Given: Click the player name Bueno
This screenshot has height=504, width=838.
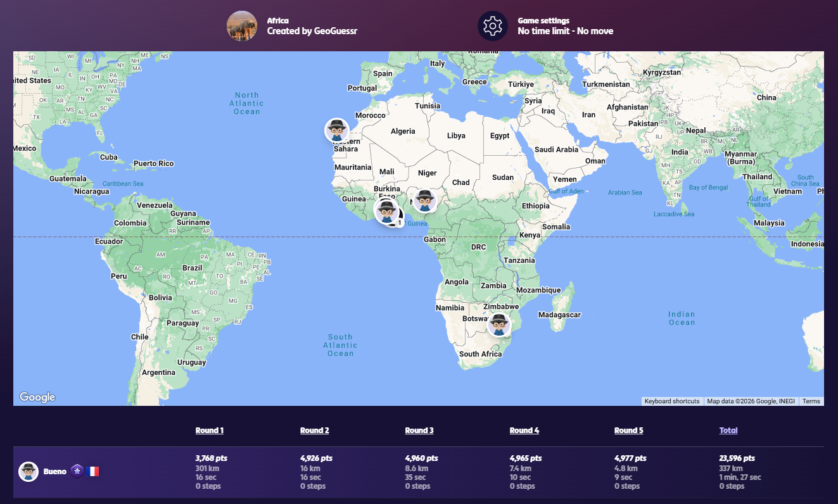Looking at the screenshot, I should point(55,472).
